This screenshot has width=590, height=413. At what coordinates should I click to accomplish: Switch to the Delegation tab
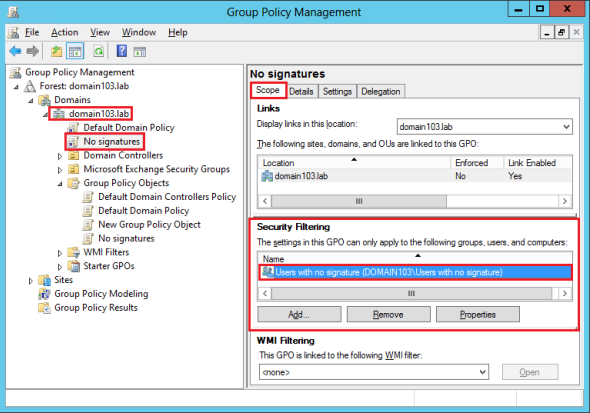click(380, 91)
